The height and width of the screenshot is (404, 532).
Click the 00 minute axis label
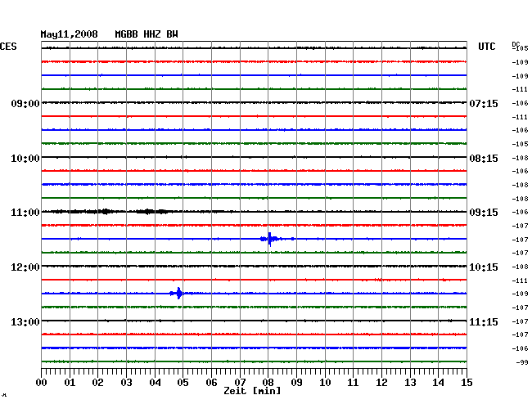[42, 383]
